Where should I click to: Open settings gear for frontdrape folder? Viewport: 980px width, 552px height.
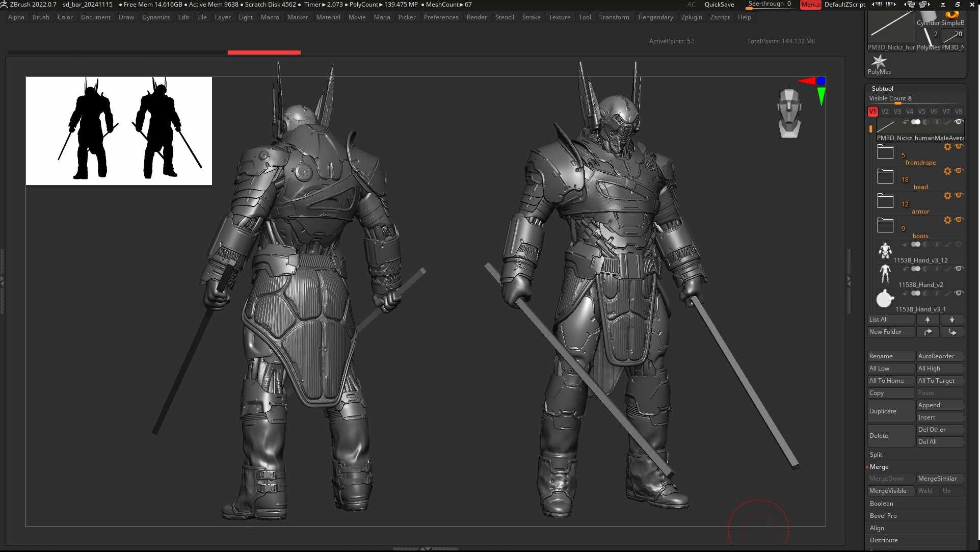(x=947, y=147)
